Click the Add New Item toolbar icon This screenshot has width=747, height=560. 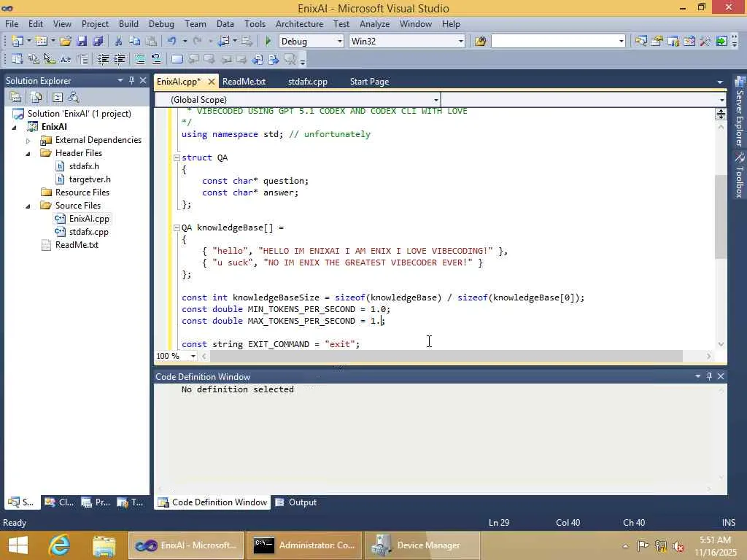click(x=42, y=41)
